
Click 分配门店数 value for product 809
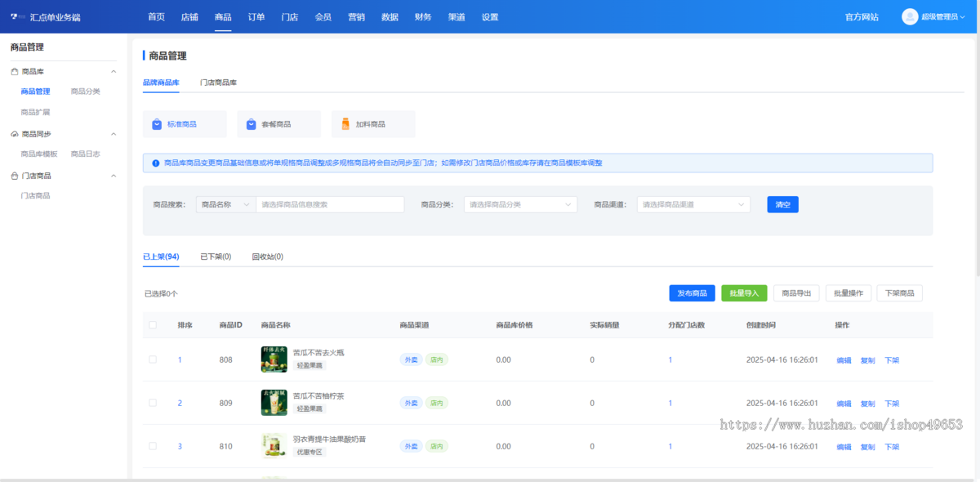tap(670, 403)
